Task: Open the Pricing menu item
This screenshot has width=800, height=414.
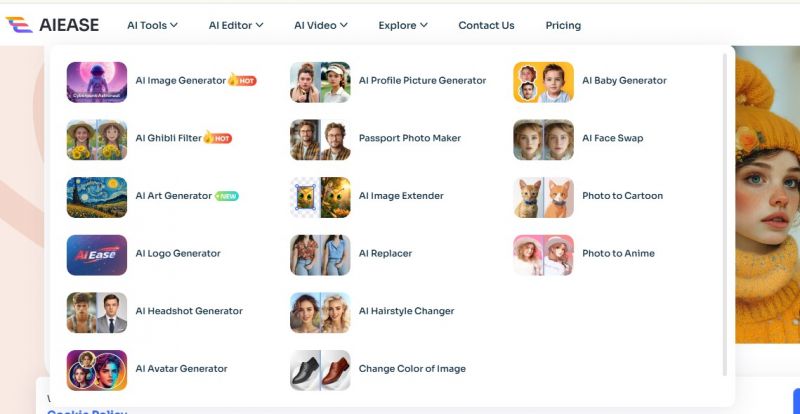Action: 563,25
